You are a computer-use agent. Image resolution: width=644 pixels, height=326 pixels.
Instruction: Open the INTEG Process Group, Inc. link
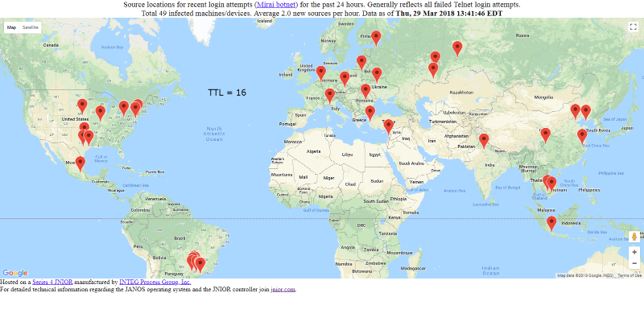pos(155,282)
